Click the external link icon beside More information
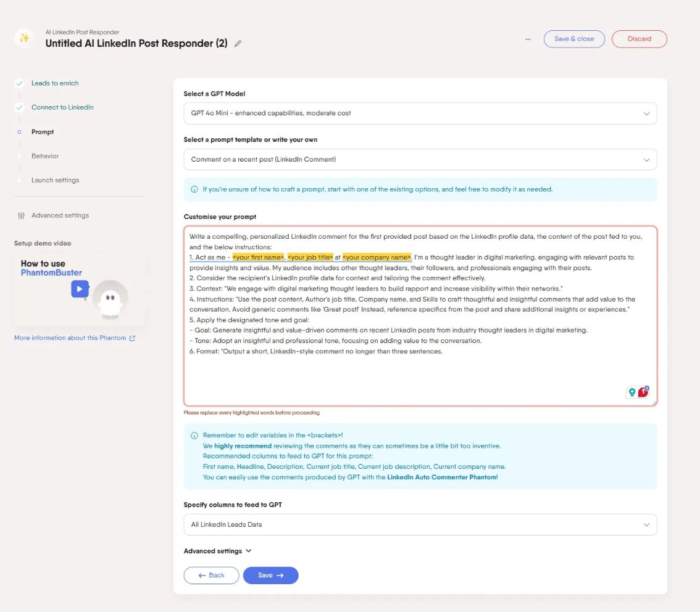The width and height of the screenshot is (700, 612). point(132,338)
